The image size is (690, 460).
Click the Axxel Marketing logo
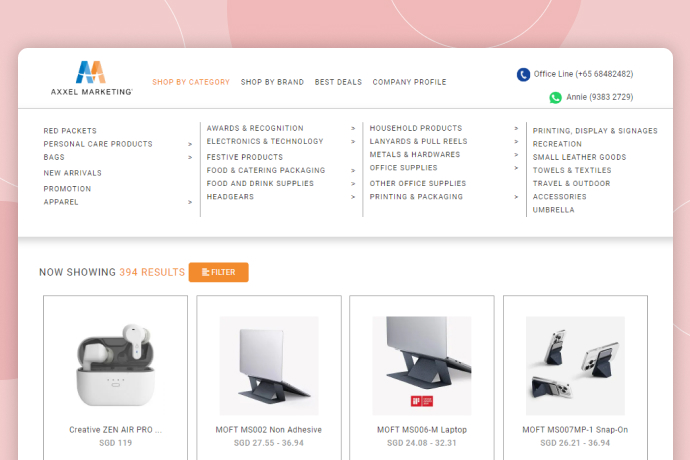(x=92, y=78)
